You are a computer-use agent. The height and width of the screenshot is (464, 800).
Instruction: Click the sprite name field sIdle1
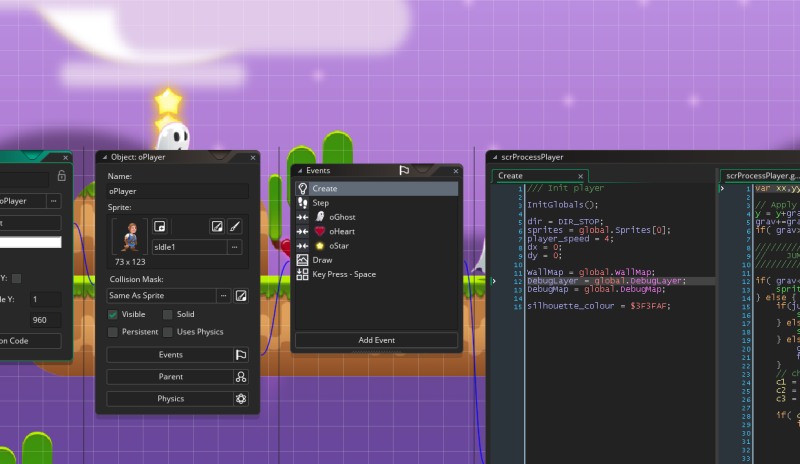tap(189, 247)
